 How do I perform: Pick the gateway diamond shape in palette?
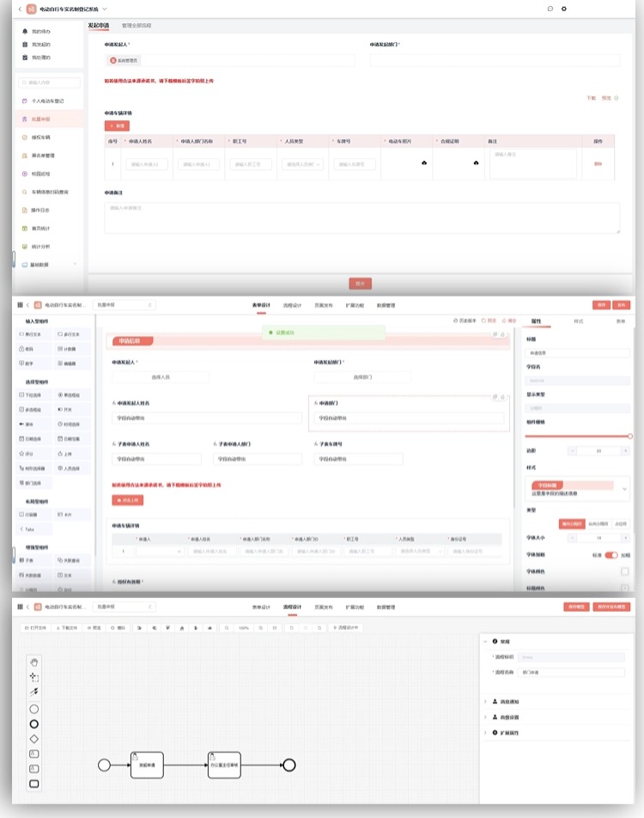coord(34,738)
